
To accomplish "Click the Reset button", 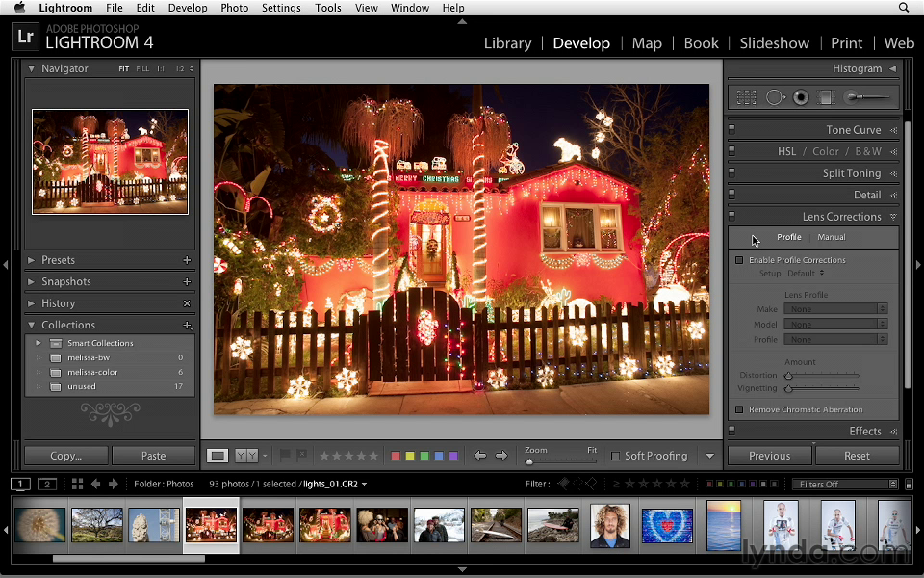I will click(857, 456).
